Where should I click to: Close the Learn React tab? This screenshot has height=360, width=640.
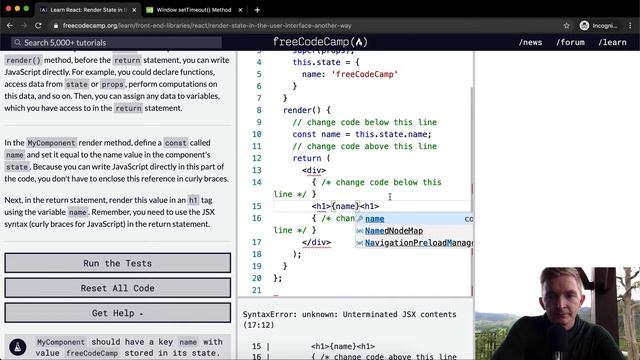[134, 10]
